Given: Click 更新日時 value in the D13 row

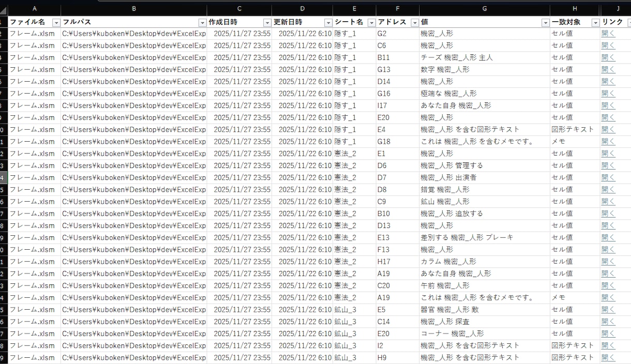Looking at the screenshot, I should coord(305,225).
